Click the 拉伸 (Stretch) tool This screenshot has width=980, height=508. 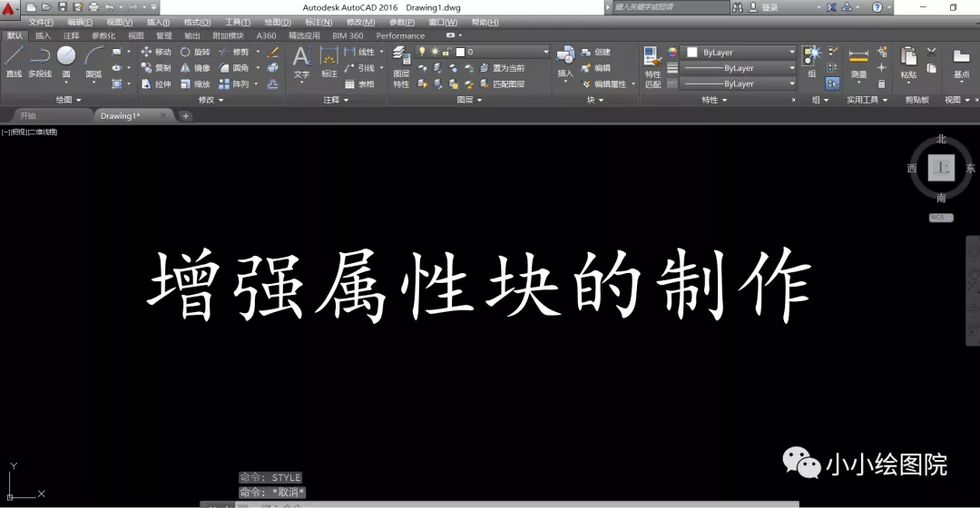point(156,83)
